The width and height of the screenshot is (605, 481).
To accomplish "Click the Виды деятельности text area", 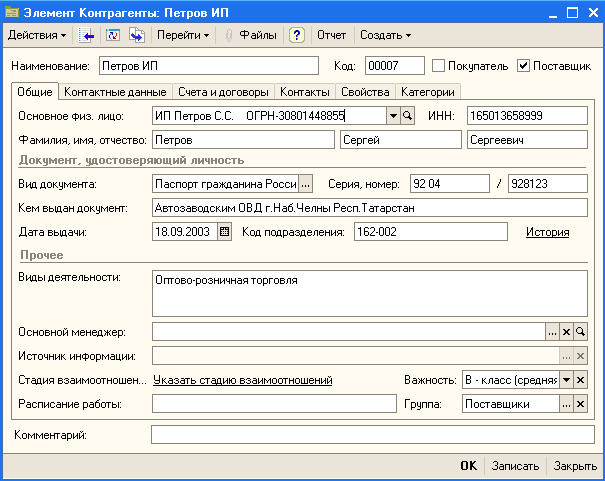I will click(x=370, y=294).
